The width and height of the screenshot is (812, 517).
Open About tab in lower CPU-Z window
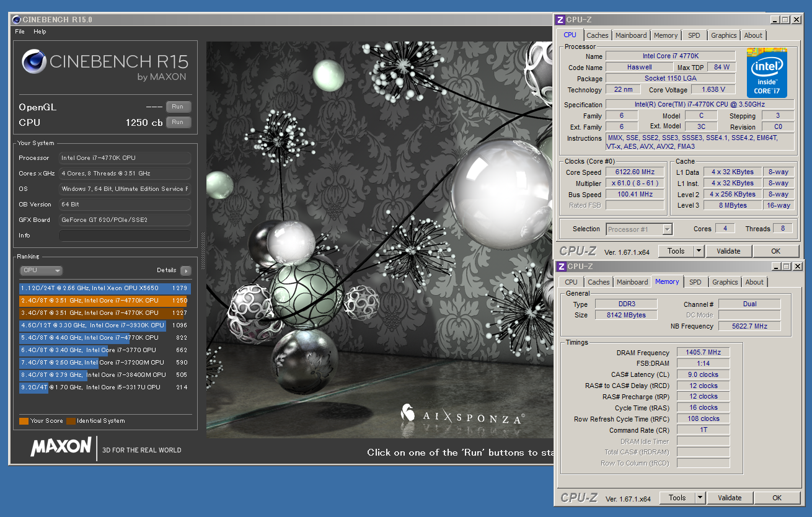[754, 282]
